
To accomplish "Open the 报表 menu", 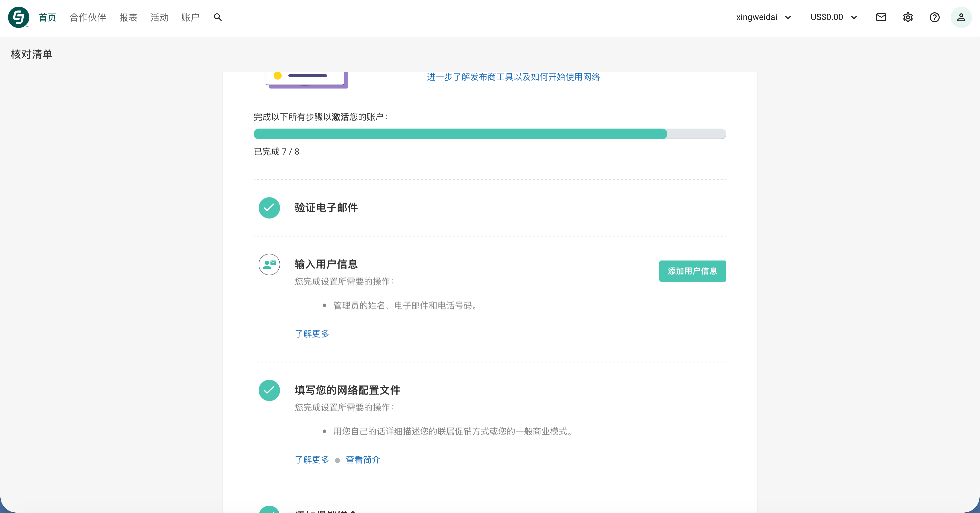I will 128,18.
